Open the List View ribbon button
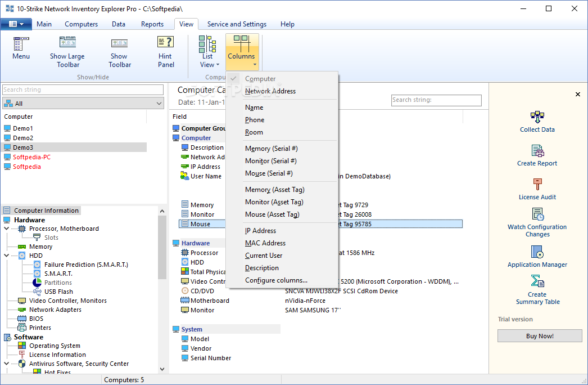588x385 pixels. click(207, 52)
